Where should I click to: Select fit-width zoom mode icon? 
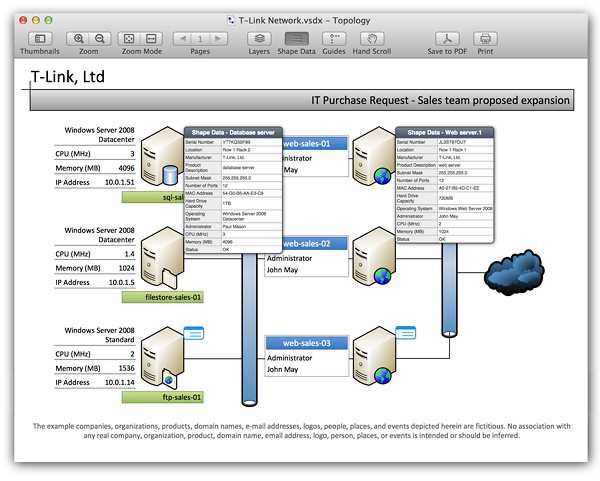point(151,39)
